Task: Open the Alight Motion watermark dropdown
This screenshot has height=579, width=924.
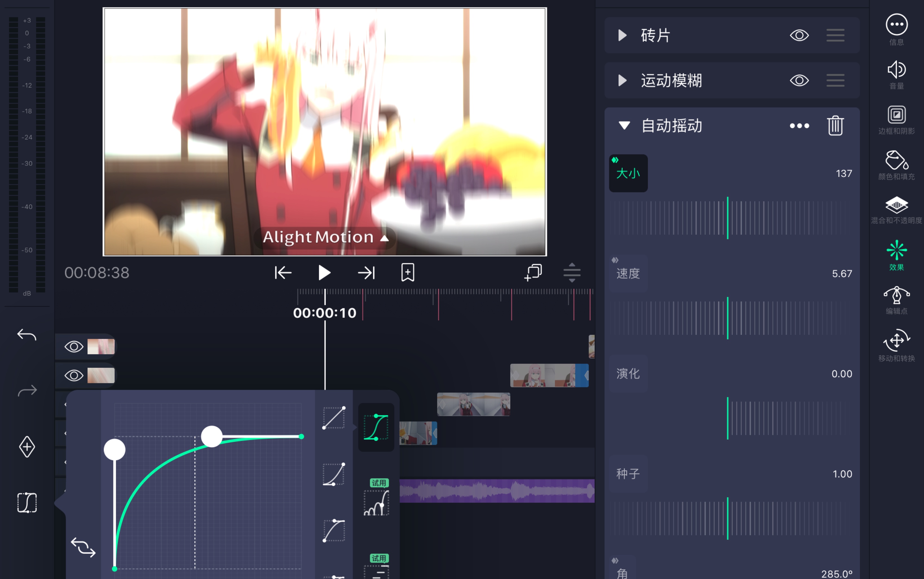Action: [x=325, y=238]
